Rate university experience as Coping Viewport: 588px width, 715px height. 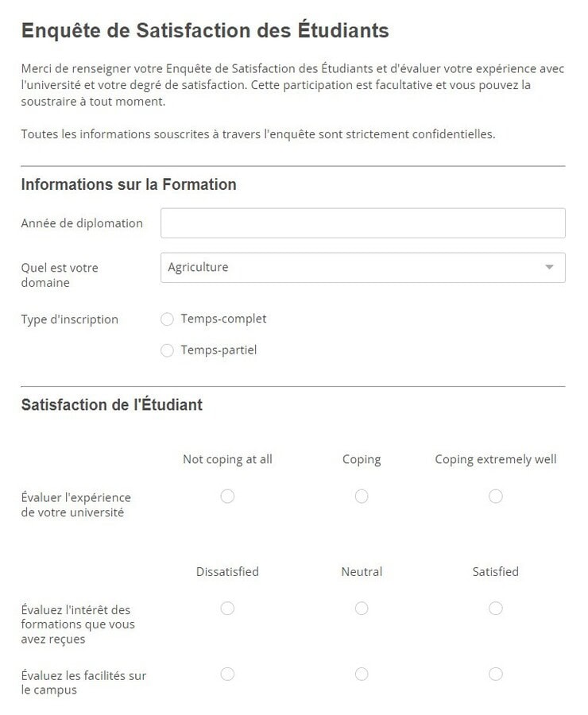point(362,497)
